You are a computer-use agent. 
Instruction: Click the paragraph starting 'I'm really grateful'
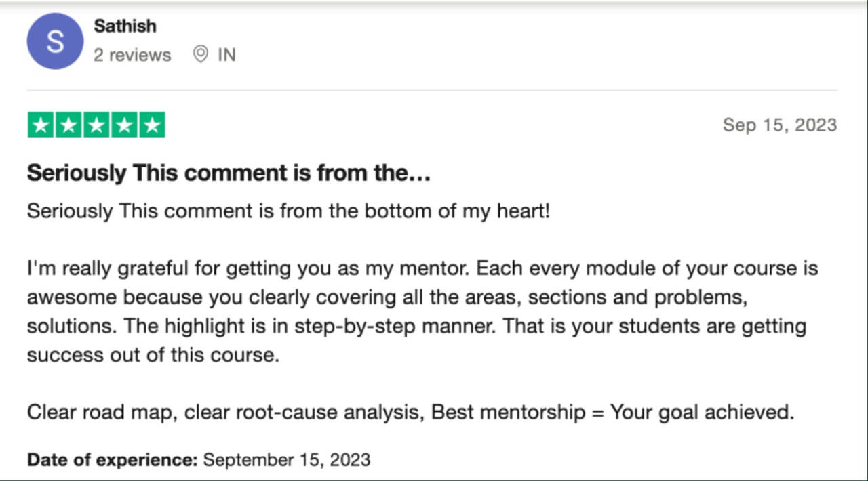coord(422,312)
